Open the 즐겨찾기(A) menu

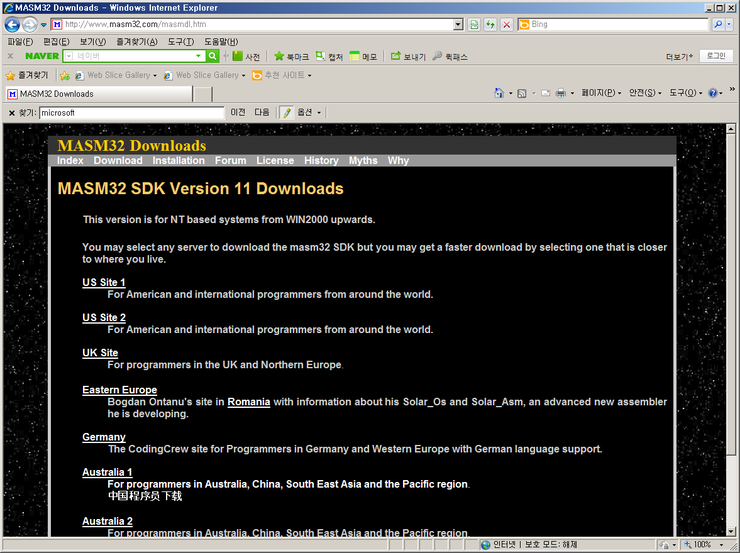tap(136, 42)
